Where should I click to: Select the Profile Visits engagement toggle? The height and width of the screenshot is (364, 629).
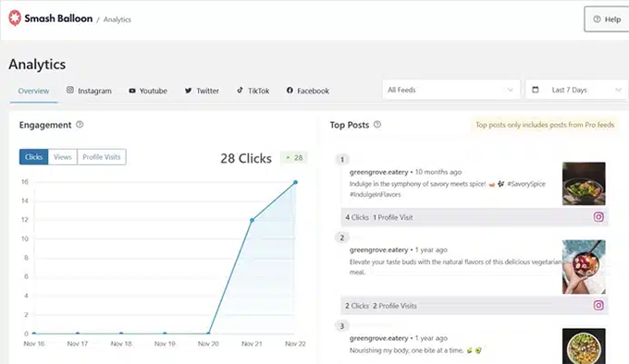[x=102, y=157]
